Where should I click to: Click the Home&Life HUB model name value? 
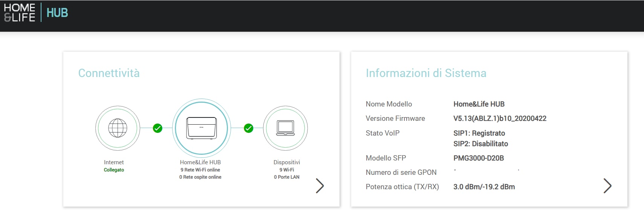[x=479, y=104]
